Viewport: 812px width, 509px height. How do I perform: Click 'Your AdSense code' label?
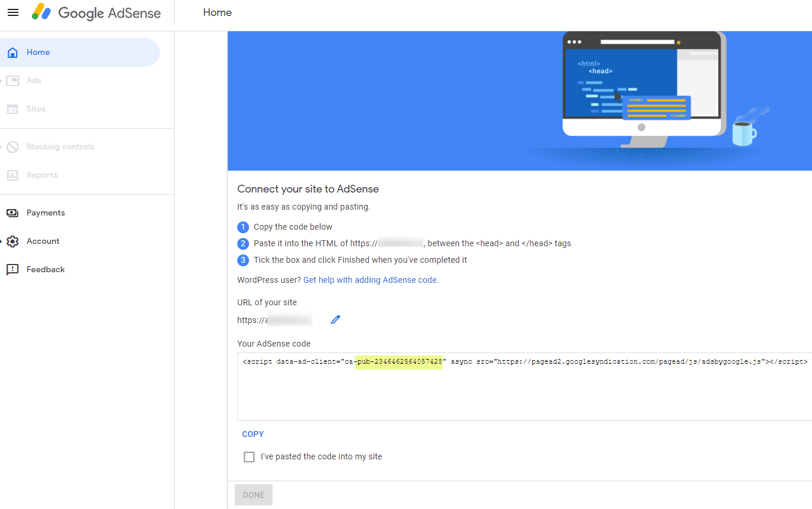(x=274, y=344)
